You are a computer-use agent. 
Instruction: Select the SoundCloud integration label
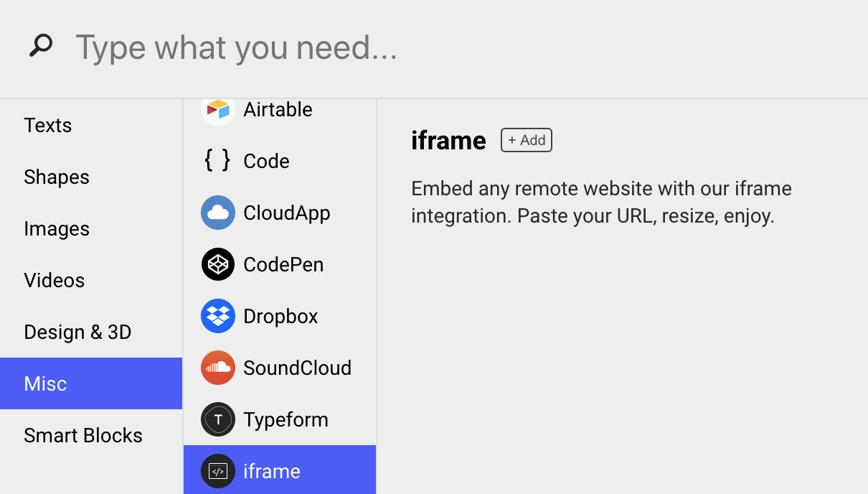click(x=297, y=368)
